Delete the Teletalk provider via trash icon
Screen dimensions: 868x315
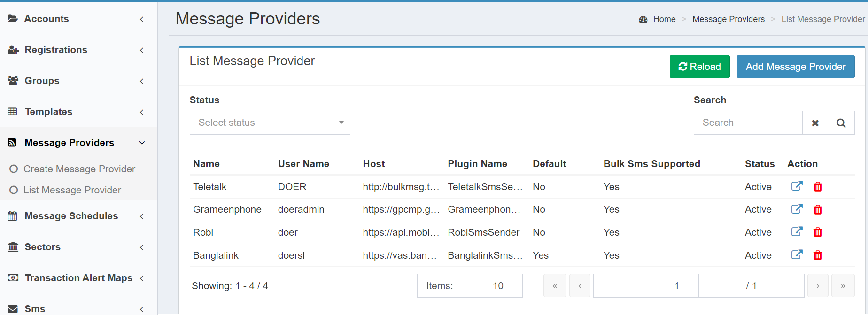[x=818, y=187]
